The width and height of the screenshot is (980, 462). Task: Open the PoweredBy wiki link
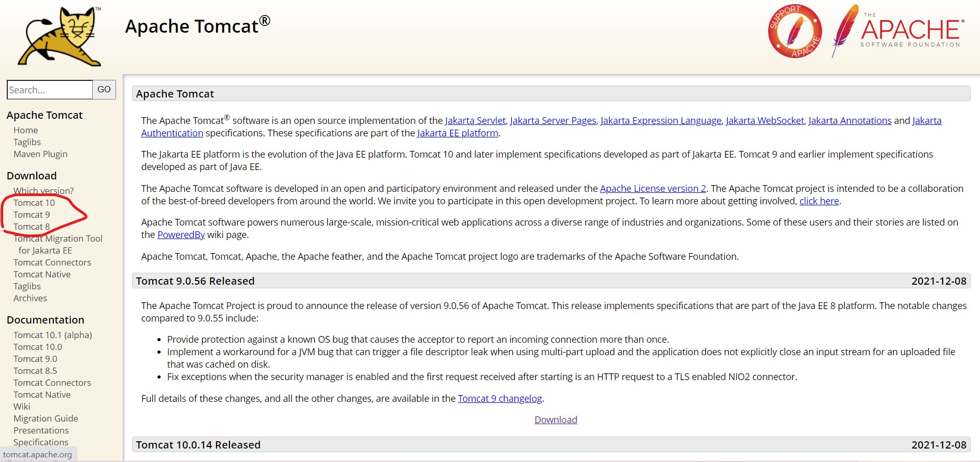(181, 235)
